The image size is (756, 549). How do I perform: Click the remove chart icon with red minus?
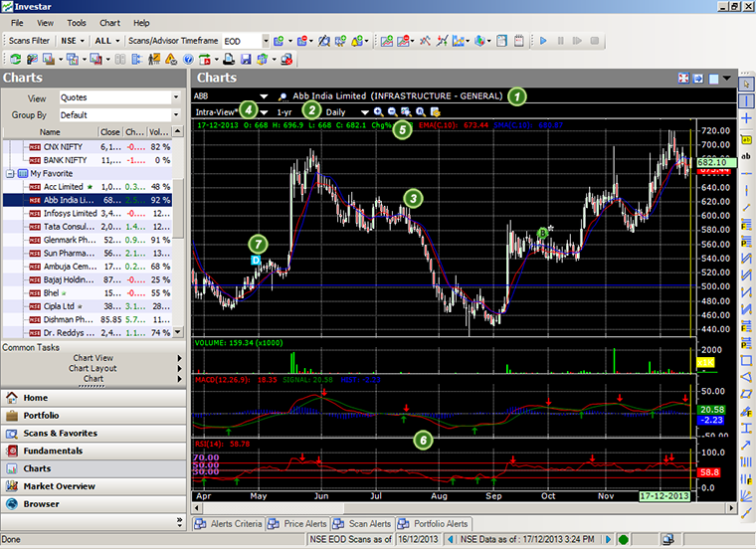[403, 41]
